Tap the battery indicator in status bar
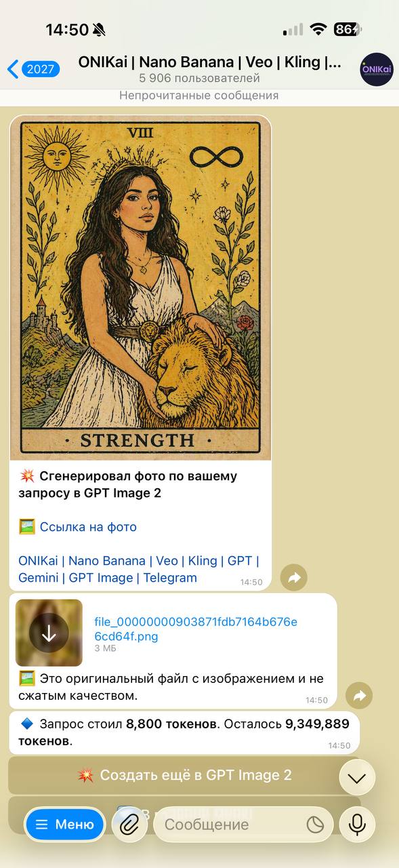Screen dimensions: 399x868 pos(347,29)
